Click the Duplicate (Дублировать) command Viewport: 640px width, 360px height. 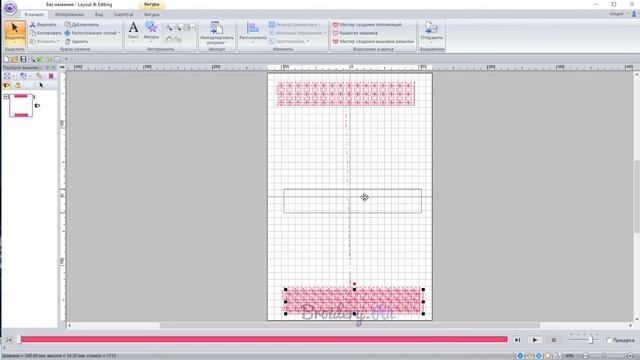(x=81, y=24)
